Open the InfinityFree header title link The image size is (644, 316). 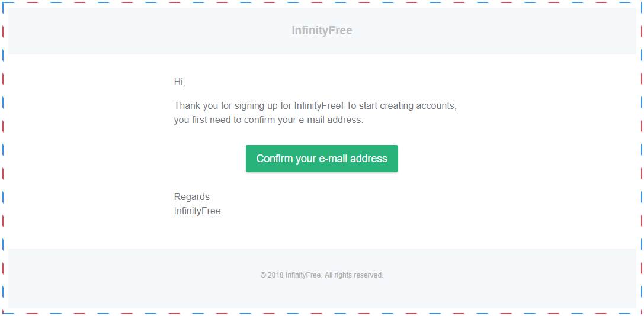click(x=322, y=31)
